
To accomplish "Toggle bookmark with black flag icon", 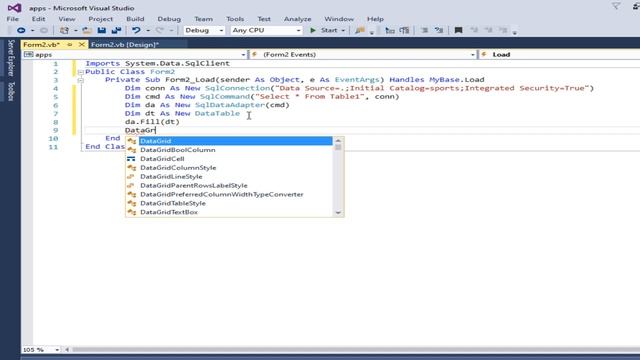I will coord(458,30).
